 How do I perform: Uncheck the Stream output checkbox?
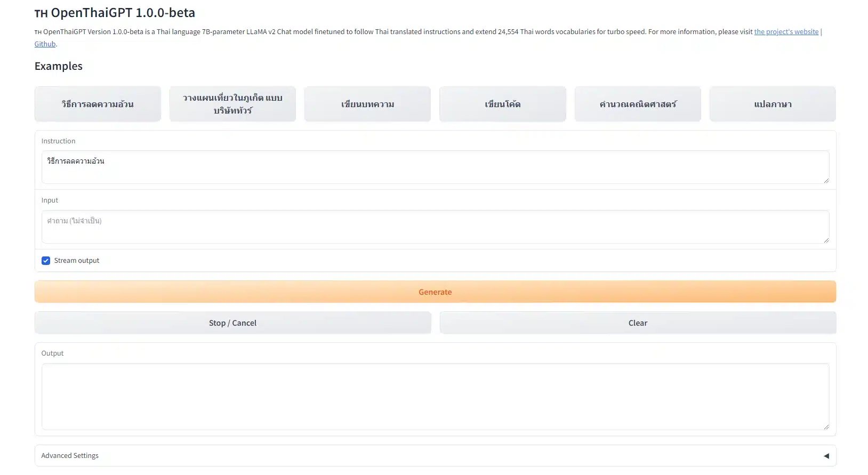pyautogui.click(x=46, y=261)
